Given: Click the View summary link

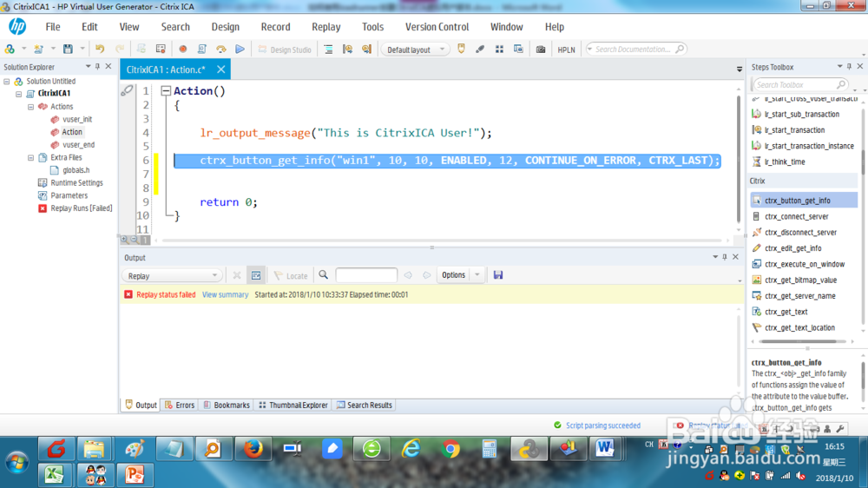Looking at the screenshot, I should 225,294.
